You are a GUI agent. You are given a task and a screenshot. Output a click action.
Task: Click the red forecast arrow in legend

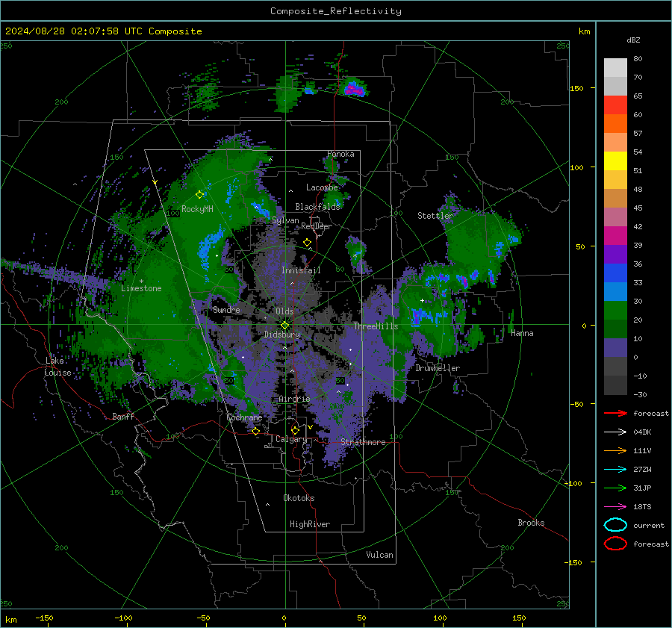(x=615, y=413)
